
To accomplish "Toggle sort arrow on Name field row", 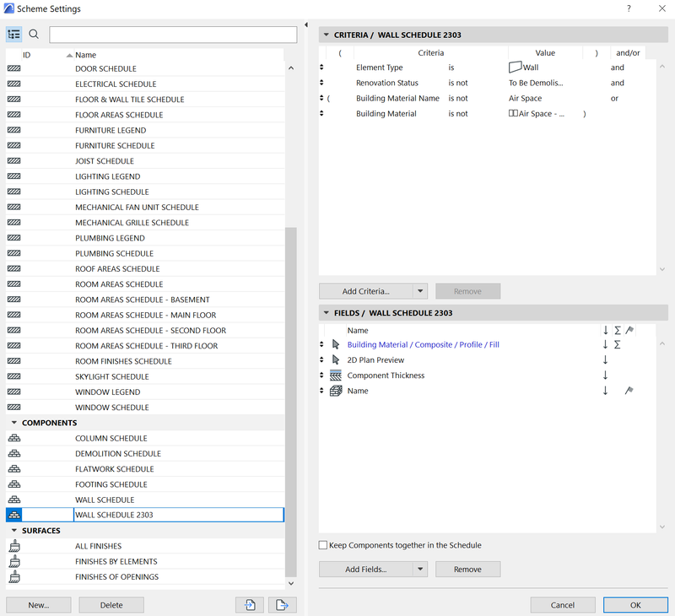I will [x=605, y=391].
